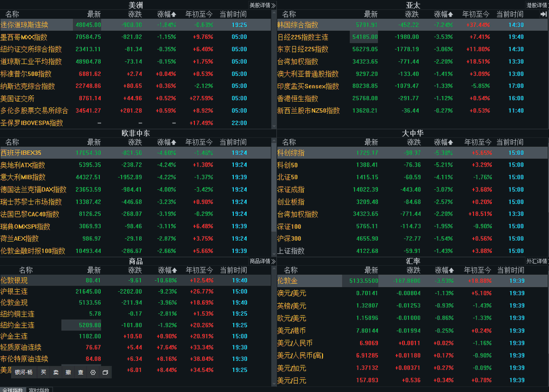Image resolution: width=549 pixels, height=392 pixels.
Task: Click the window-restore icon in the trading toolbar
Action: tap(105, 372)
